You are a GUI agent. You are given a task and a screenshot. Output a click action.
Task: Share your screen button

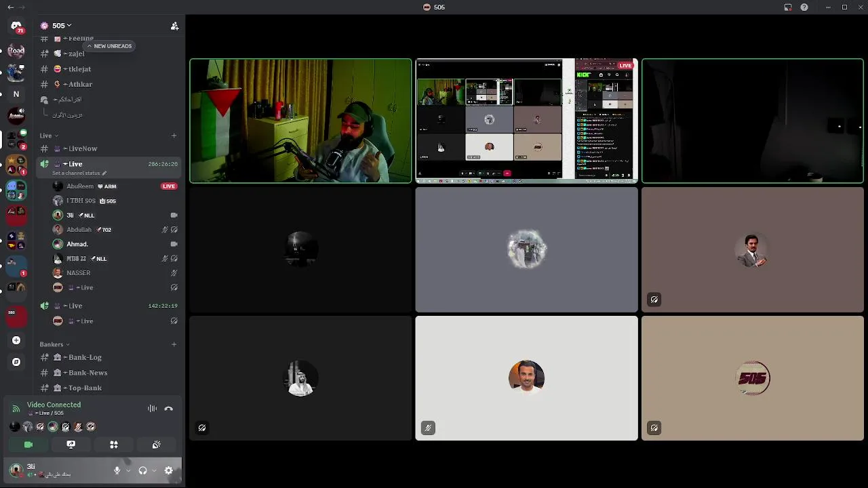tap(71, 445)
